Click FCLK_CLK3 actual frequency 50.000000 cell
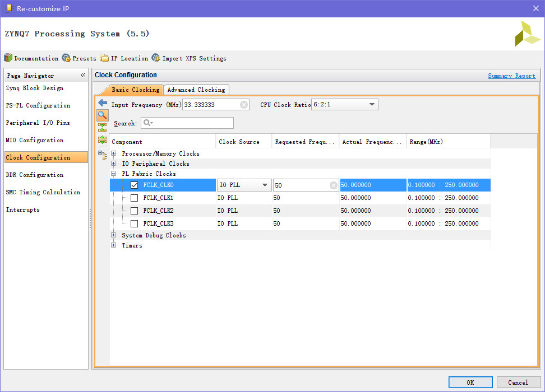 coord(373,223)
